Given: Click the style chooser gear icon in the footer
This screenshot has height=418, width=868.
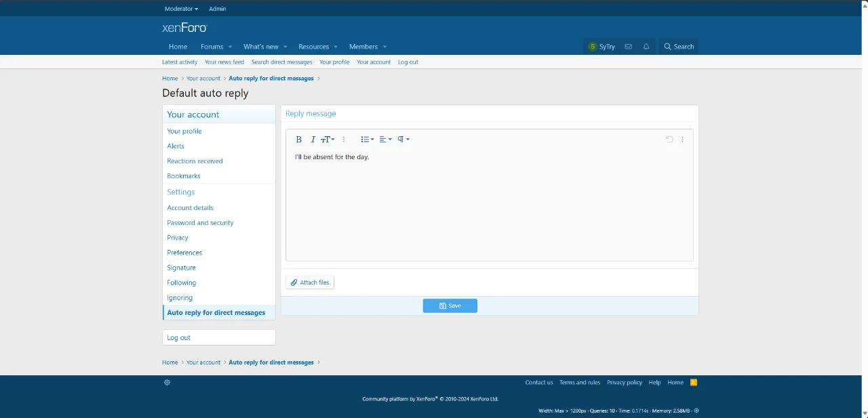Looking at the screenshot, I should coord(167,382).
